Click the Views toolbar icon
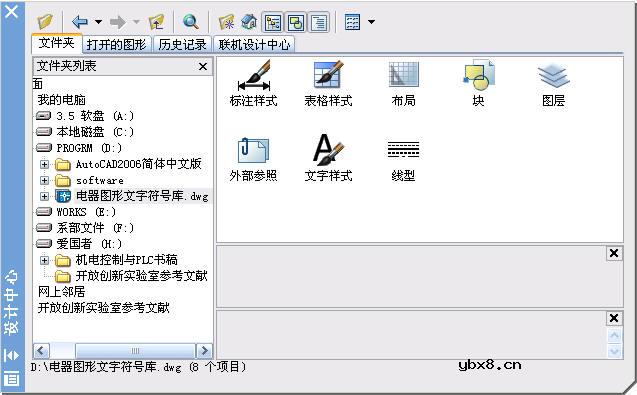Screen dimensions: 637x395 (x=352, y=22)
